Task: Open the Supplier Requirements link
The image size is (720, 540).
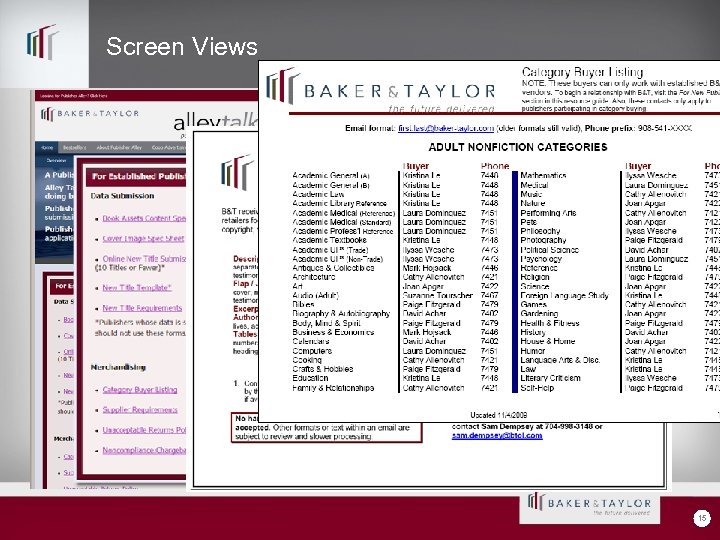Action: [x=140, y=410]
